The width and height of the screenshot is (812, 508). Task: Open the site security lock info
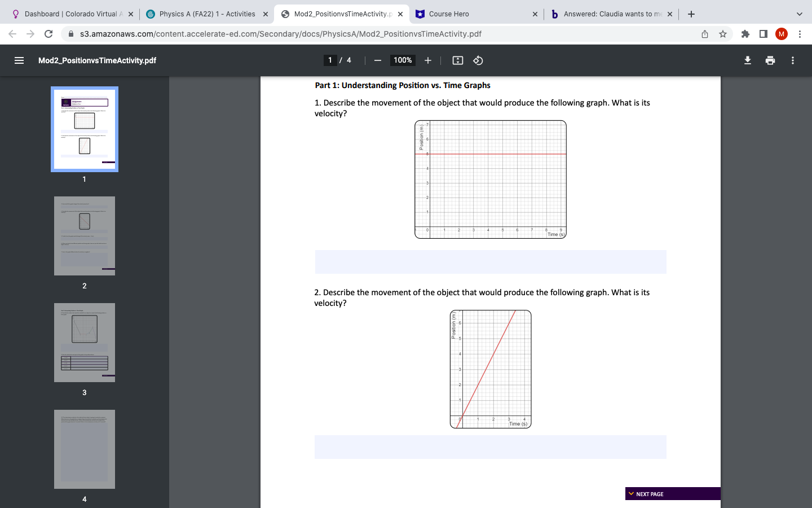tap(71, 34)
